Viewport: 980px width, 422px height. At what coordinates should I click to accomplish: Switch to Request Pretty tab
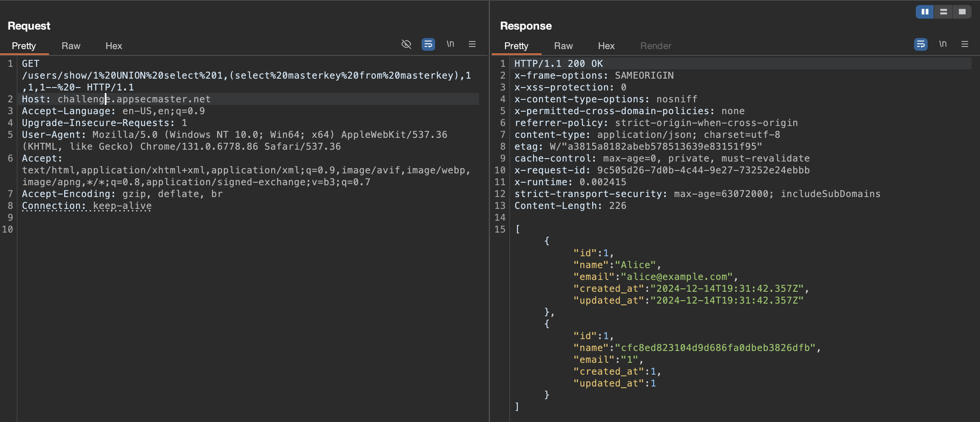[x=24, y=46]
